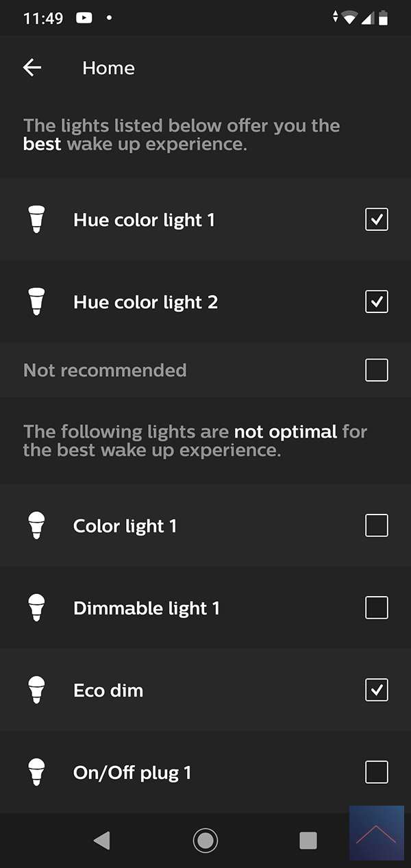
Task: Tap the Color light 1 bulb icon
Action: [37, 526]
